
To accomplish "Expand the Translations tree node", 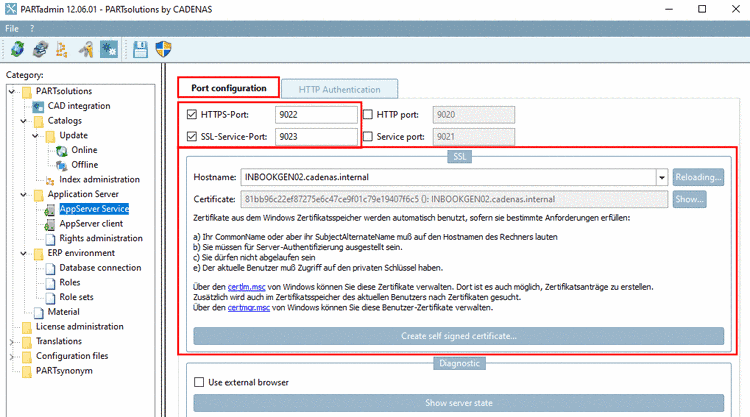I will pos(12,342).
